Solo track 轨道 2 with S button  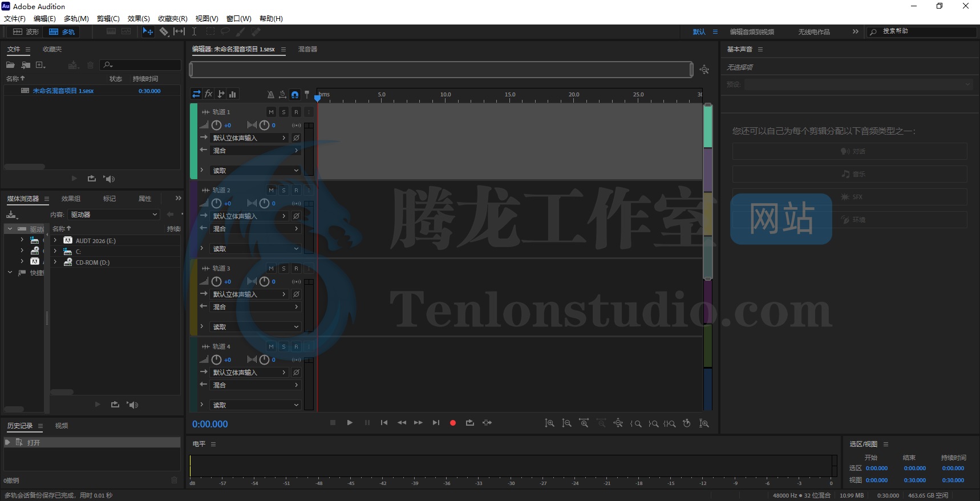[284, 191]
